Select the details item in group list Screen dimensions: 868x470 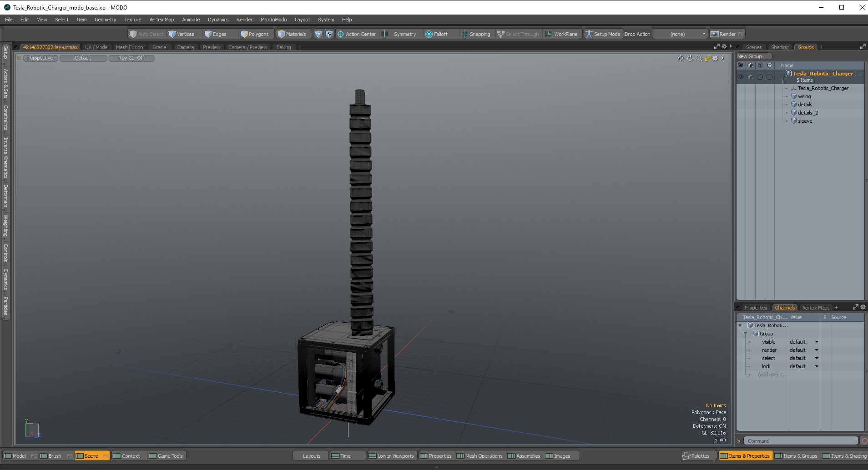pyautogui.click(x=805, y=105)
